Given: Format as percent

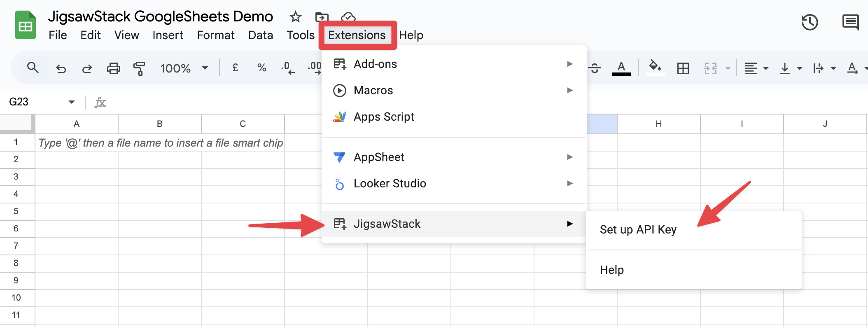Looking at the screenshot, I should click(262, 68).
